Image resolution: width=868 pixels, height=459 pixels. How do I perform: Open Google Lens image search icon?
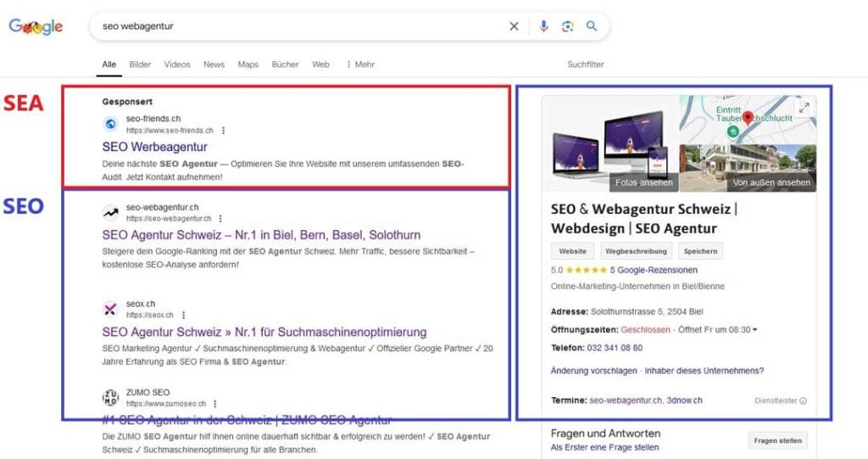[567, 26]
